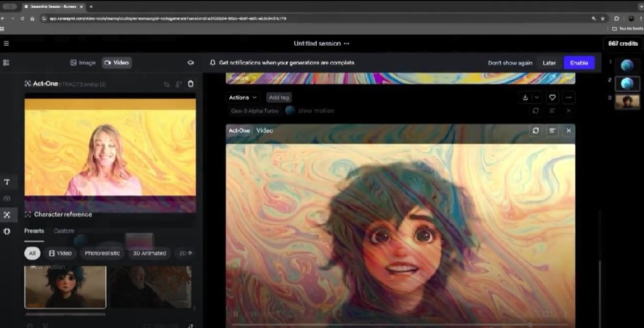The width and height of the screenshot is (644, 328).
Task: Favorite the generation with the heart icon
Action: tap(552, 97)
